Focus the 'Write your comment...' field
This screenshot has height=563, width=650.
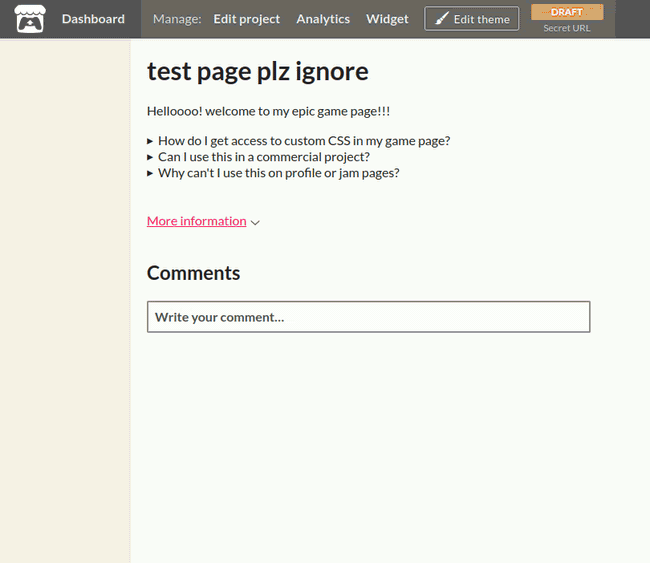click(369, 317)
